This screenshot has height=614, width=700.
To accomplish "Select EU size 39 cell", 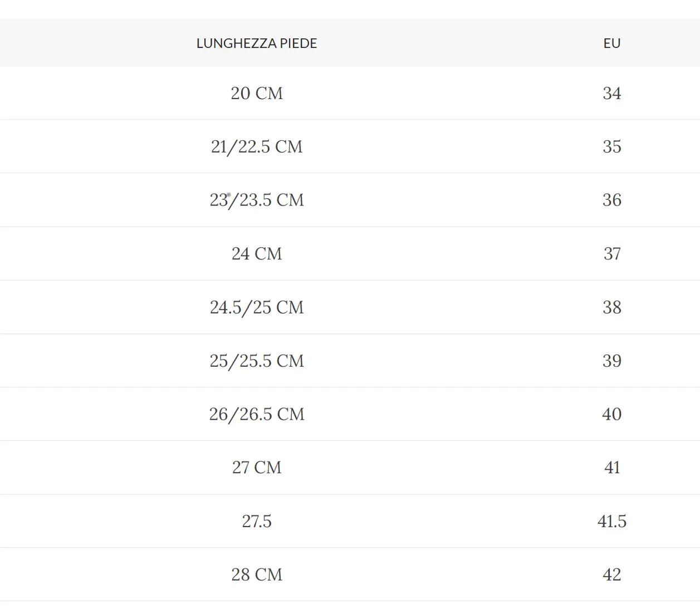I will [611, 361].
